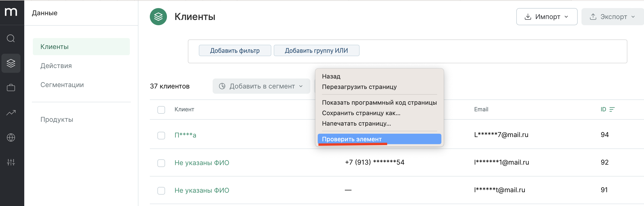Check the box for client ID 91
The height and width of the screenshot is (206, 644).
point(161,190)
